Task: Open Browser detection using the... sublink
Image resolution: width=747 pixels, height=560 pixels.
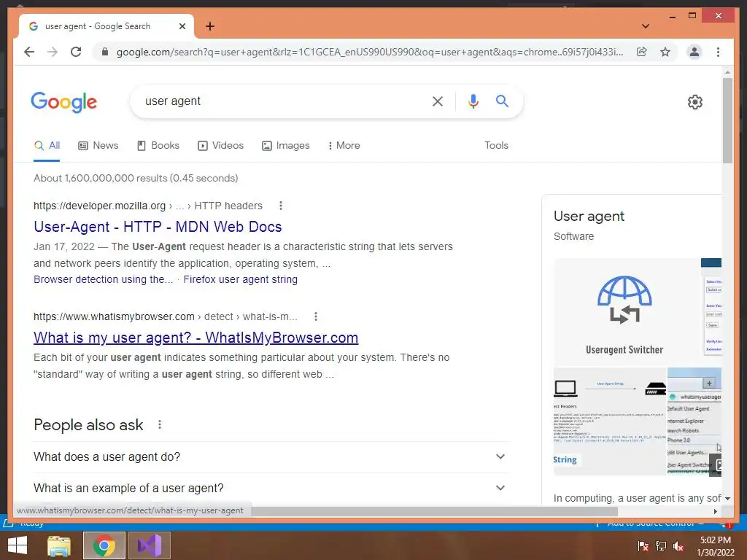Action: click(x=104, y=279)
